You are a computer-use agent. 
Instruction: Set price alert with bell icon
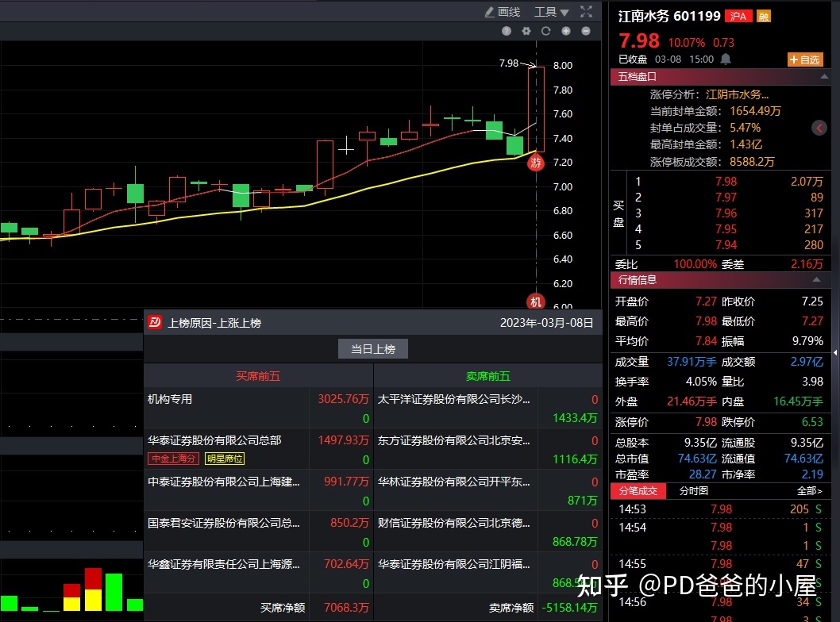726,60
